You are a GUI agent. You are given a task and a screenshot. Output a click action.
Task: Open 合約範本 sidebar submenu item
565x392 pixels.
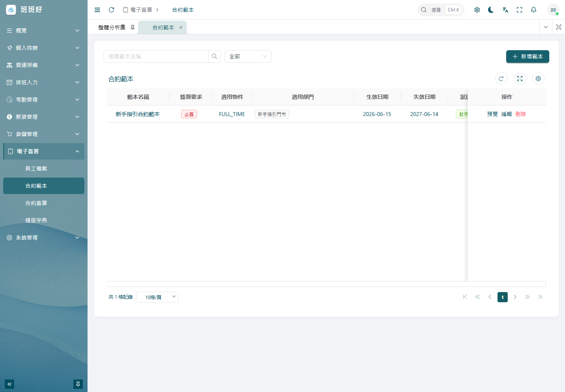click(x=44, y=186)
